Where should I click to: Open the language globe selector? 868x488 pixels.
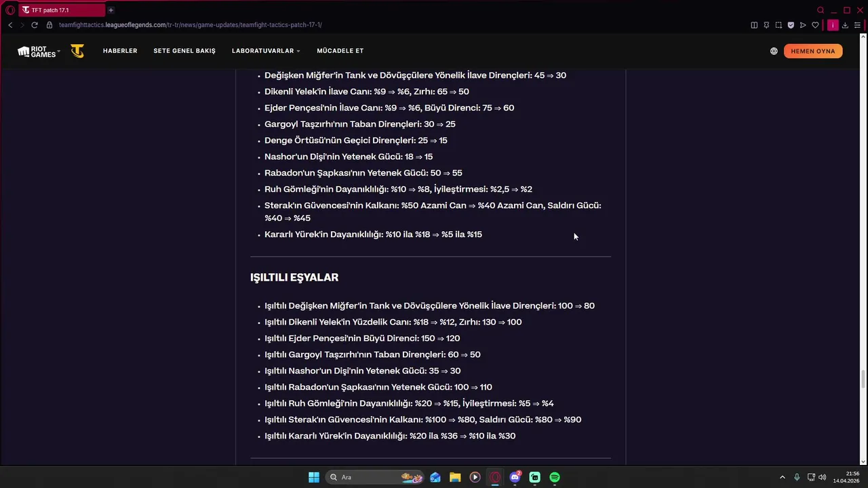point(774,51)
